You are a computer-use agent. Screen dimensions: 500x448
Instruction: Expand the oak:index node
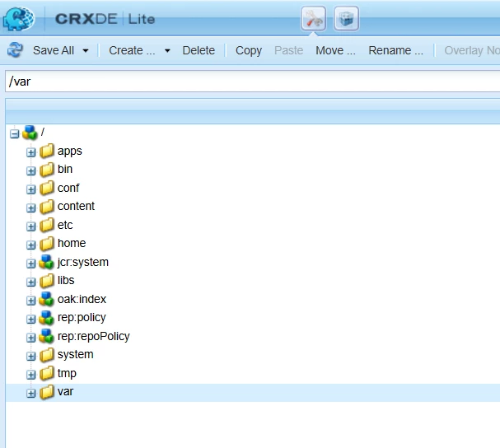coord(31,301)
